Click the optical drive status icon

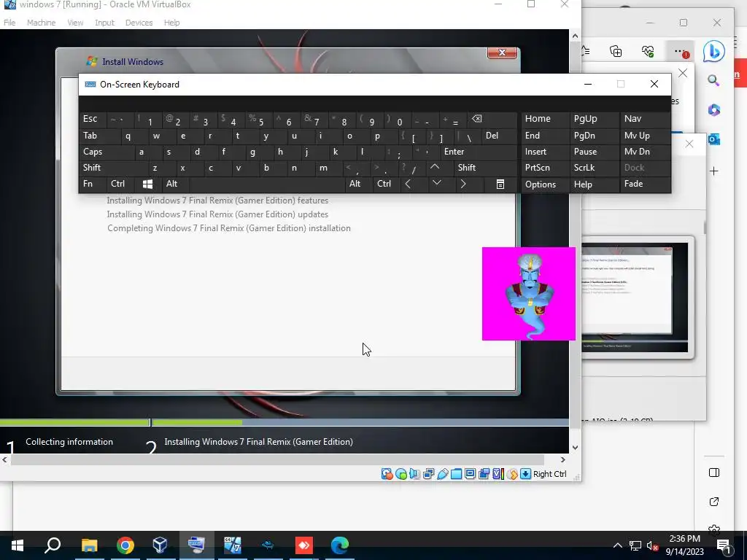[401, 474]
